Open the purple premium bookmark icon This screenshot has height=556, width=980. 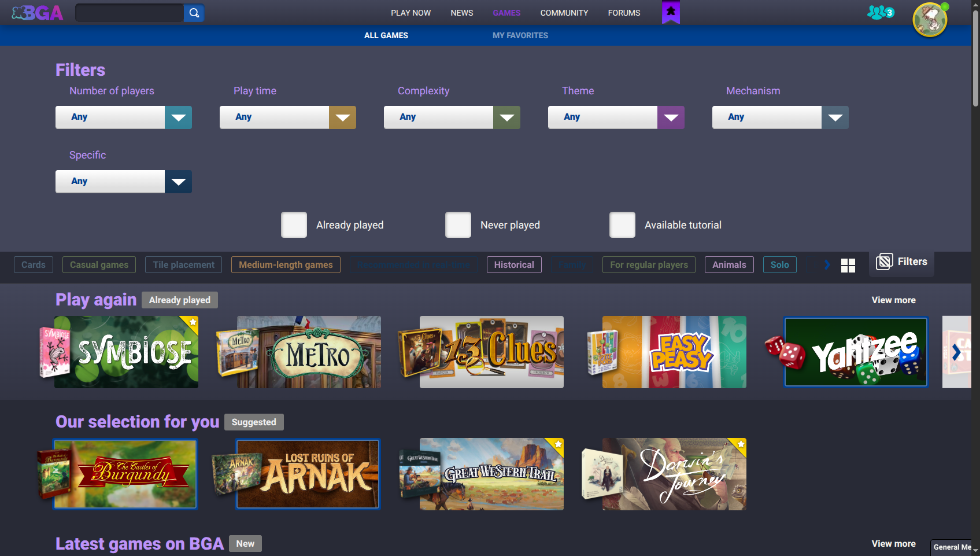coord(671,12)
